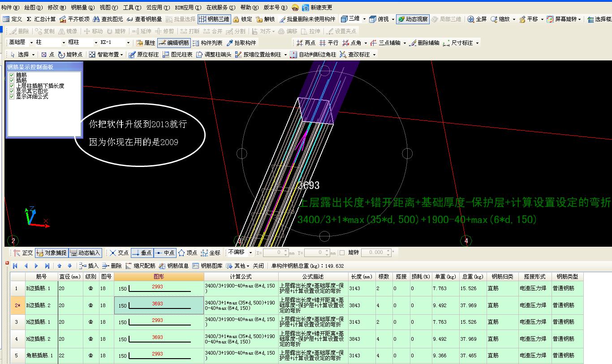
Task: Click the X offset input field
Action: coord(272,253)
